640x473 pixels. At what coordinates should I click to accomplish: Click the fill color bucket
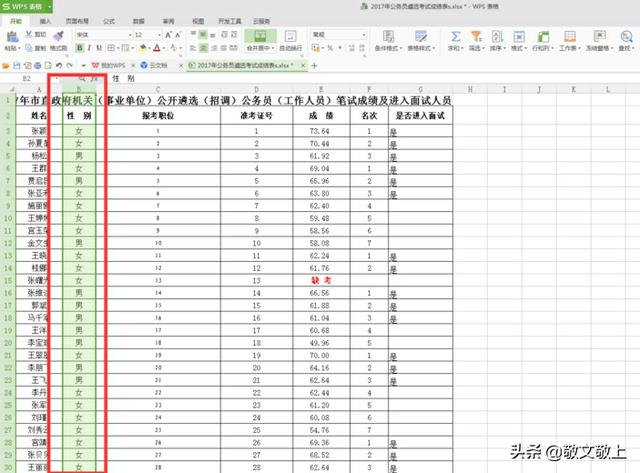[143, 48]
